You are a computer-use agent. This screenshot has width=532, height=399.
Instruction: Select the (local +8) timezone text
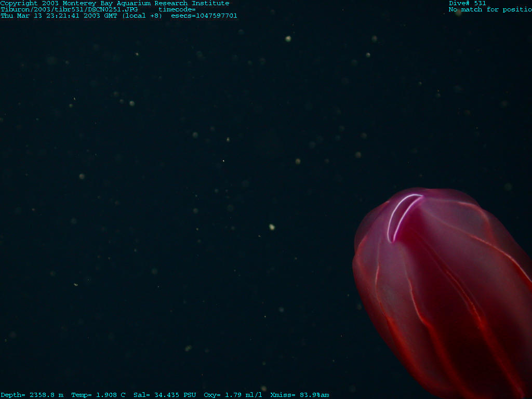point(142,16)
